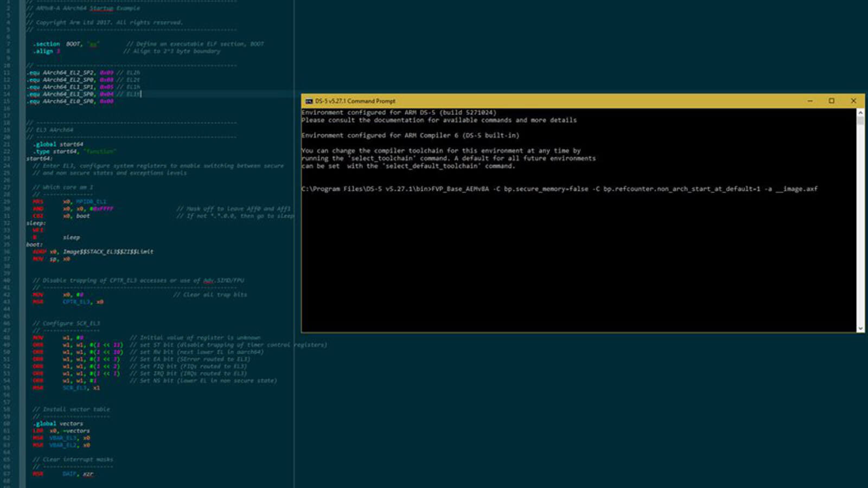Click the FVP_Base_AEMv8A command in console
Screen dimensions: 868x488
460,189
